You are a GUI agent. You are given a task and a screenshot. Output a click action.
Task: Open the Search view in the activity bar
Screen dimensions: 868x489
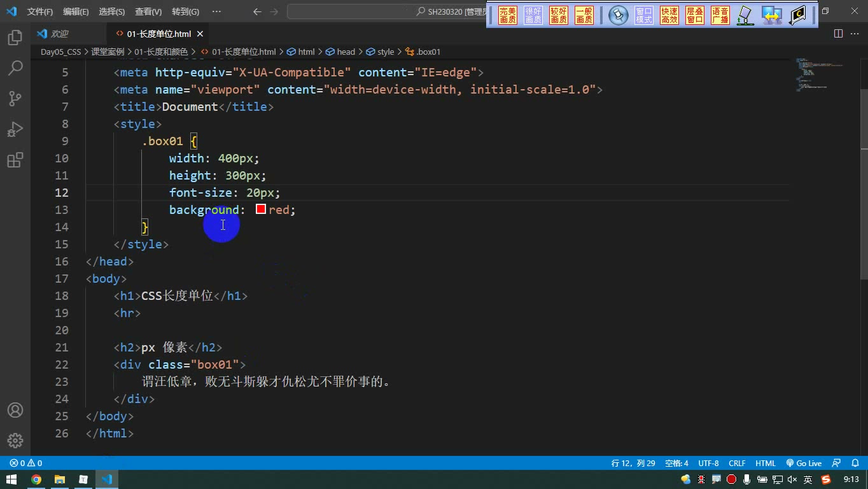click(x=15, y=68)
